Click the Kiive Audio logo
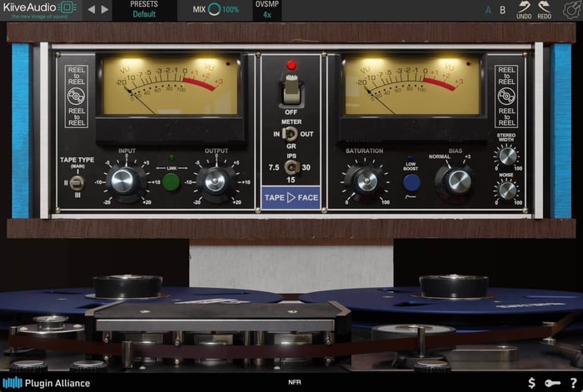The height and width of the screenshot is (392, 583). (39, 9)
